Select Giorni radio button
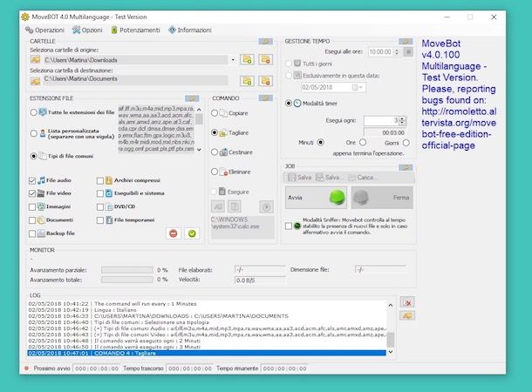Screen dimensions: 532x392 (x=406, y=143)
